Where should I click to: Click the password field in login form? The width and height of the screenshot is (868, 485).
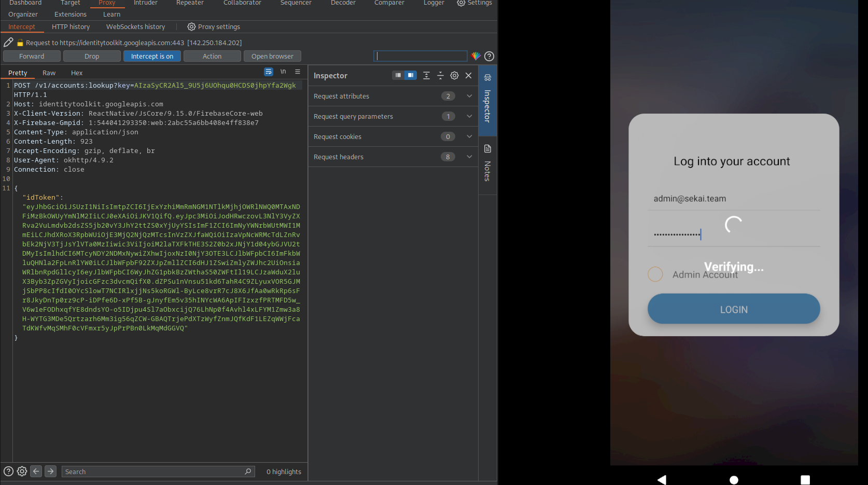click(734, 234)
